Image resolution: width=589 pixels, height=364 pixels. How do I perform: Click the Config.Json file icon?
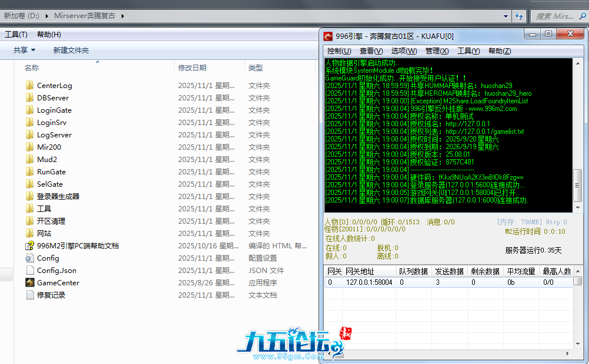point(29,271)
